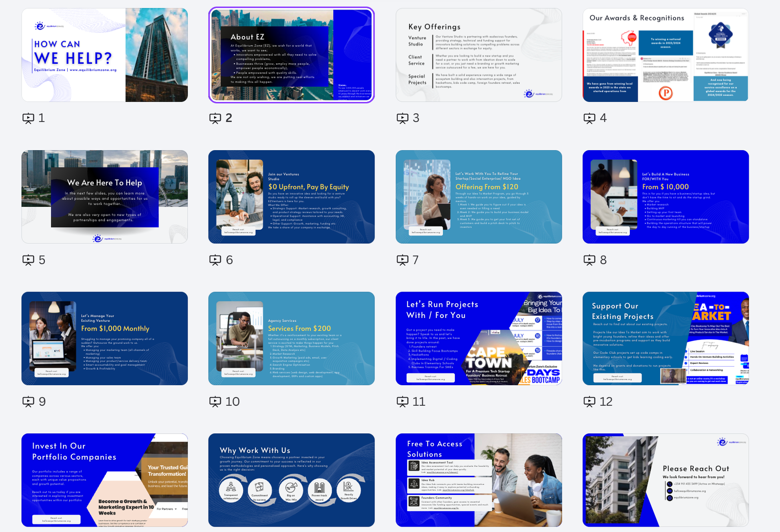Click the presentation icon beside slide number 7
The width and height of the screenshot is (780, 532).
coord(402,260)
